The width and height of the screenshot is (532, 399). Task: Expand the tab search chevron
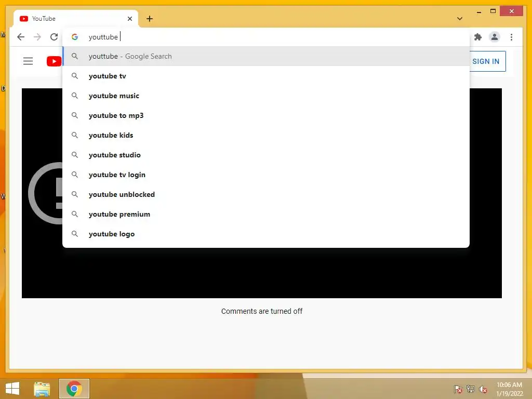pos(460,19)
